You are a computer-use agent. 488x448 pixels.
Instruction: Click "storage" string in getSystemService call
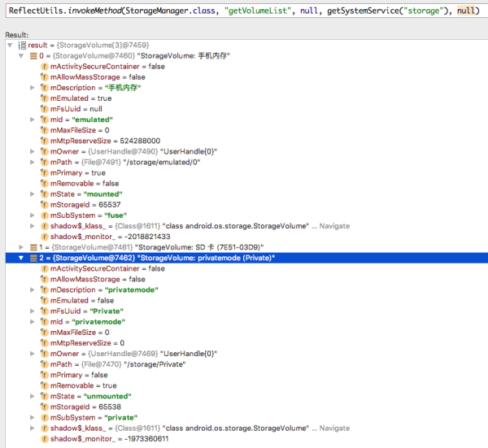[x=423, y=11]
